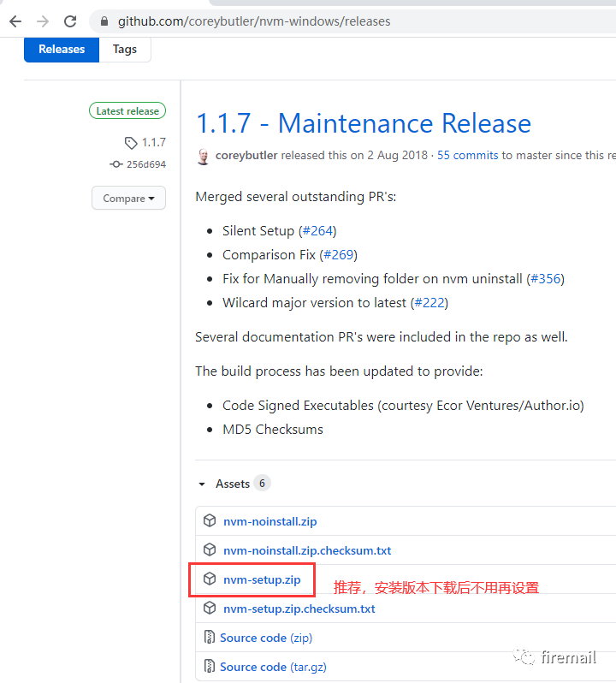The image size is (616, 683).
Task: Click the commit icon beside 256d694
Action: pos(115,164)
